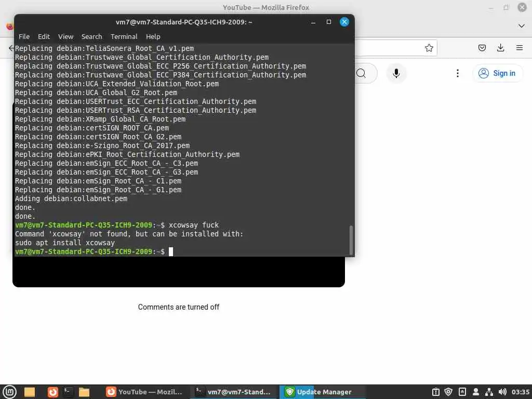Open the Terminal menu in menu bar
The image size is (532, 399).
pos(124,37)
